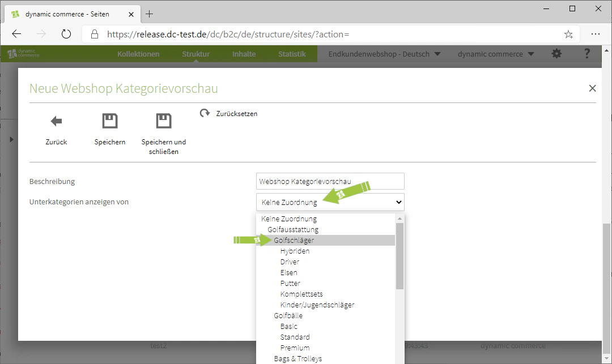
Task: Select Keine Zuordnung in the dropdown list
Action: [x=326, y=219]
